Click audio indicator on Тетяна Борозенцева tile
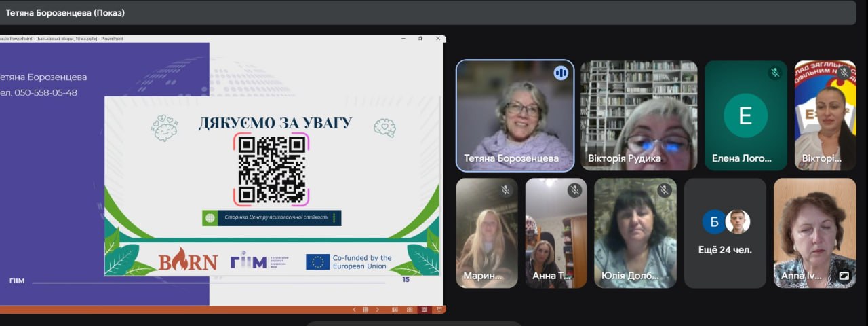The height and width of the screenshot is (326, 868). click(561, 73)
